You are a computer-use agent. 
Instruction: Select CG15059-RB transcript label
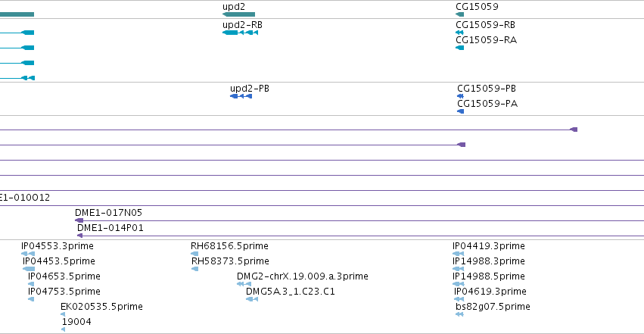486,25
